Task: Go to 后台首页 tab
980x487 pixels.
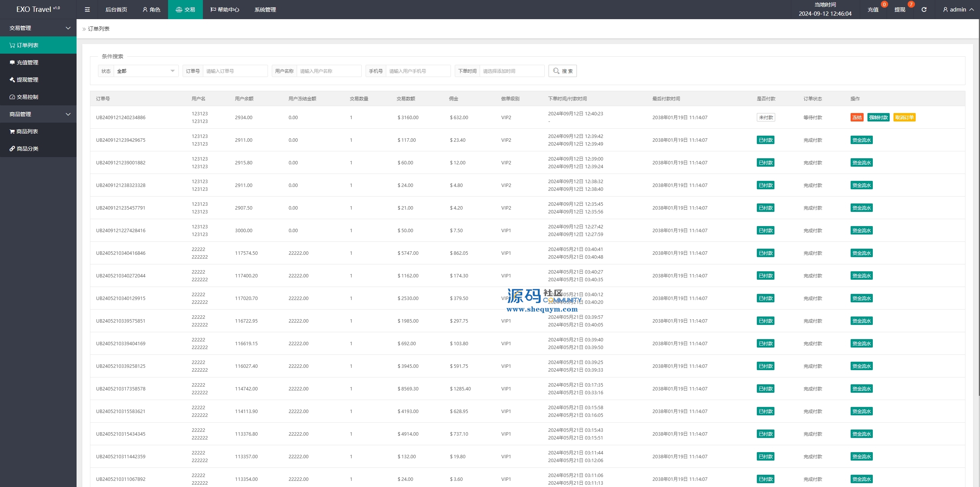Action: click(116, 10)
